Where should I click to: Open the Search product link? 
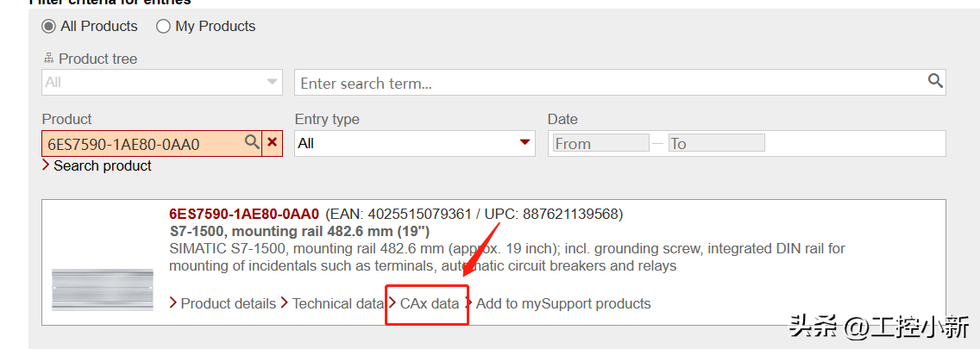103,165
